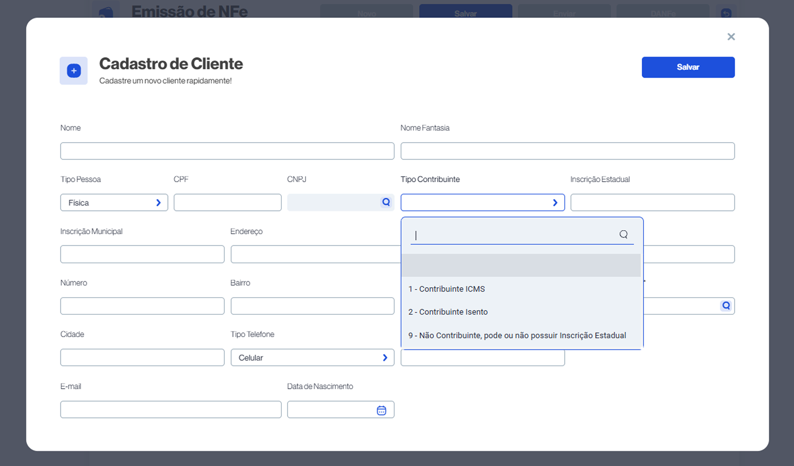
Task: Select option 1 - Contribuinte ICMS
Action: coord(447,289)
